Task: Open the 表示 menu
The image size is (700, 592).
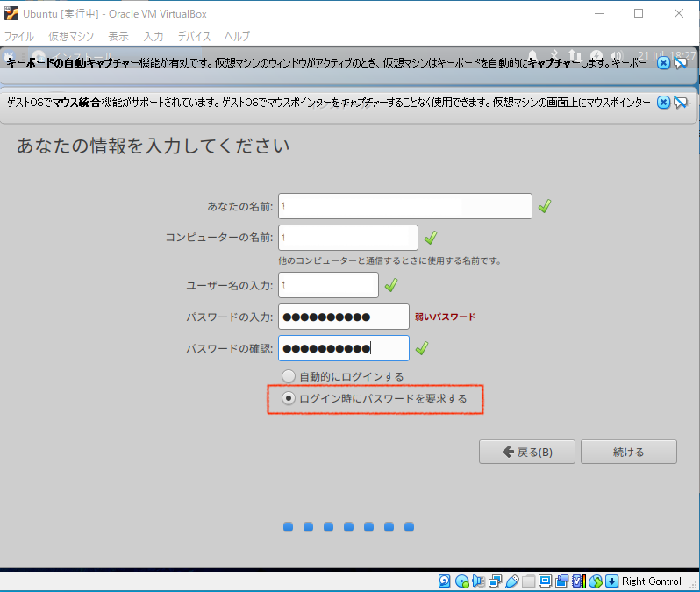Action: (x=118, y=36)
